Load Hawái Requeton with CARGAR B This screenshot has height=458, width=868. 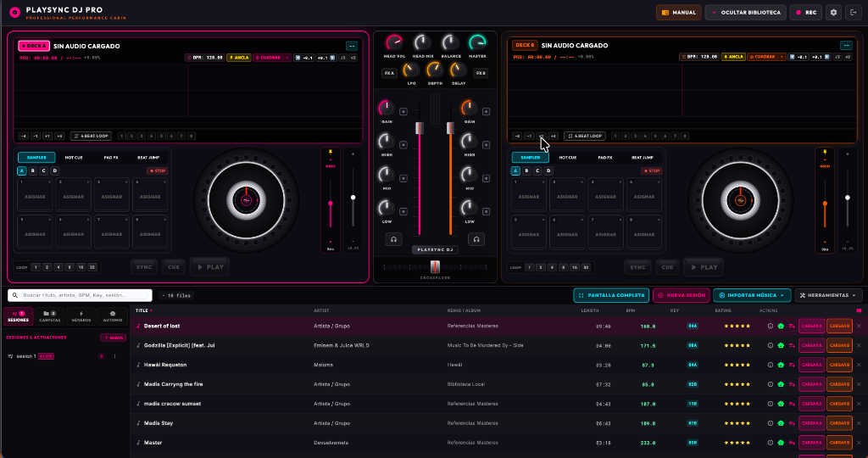[839, 365]
